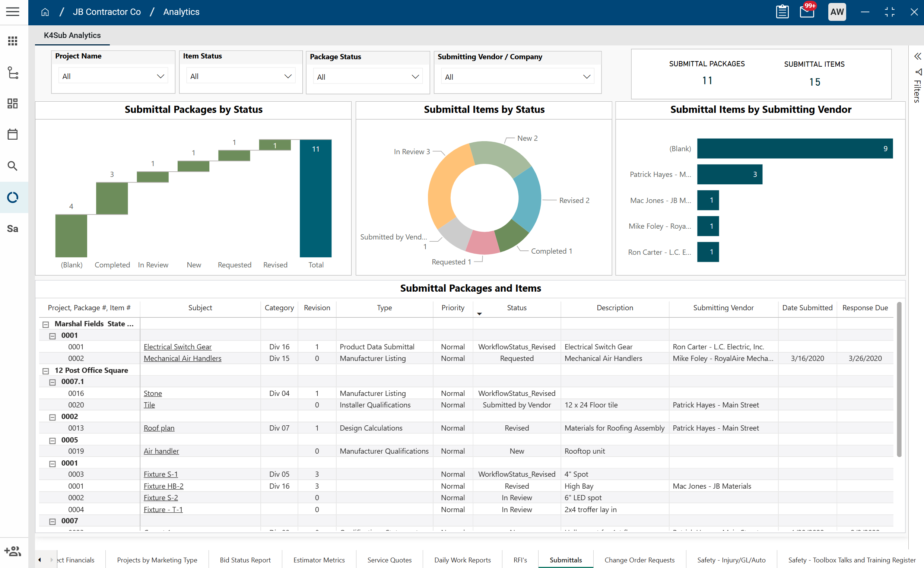The image size is (924, 568).
Task: Open the Package Status dropdown
Action: click(x=367, y=77)
